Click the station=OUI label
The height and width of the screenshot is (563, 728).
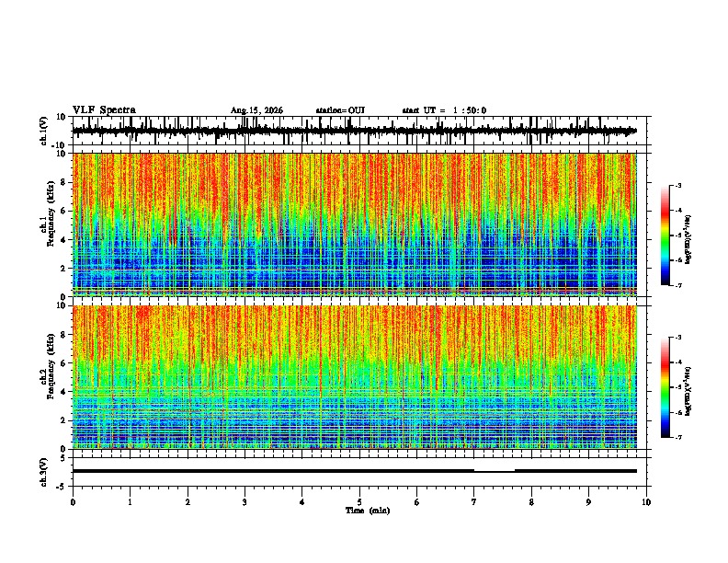(x=340, y=110)
